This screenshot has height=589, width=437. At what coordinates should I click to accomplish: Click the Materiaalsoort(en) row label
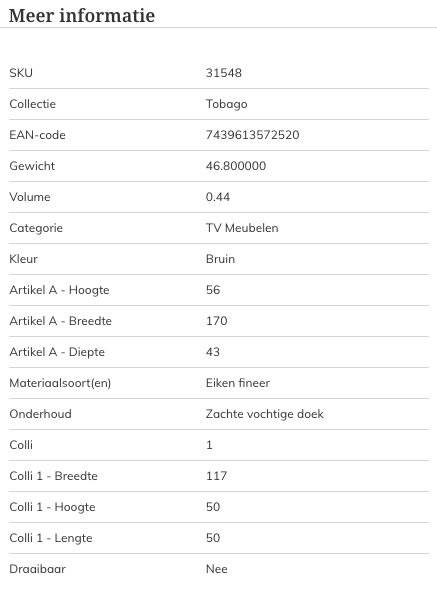click(60, 383)
